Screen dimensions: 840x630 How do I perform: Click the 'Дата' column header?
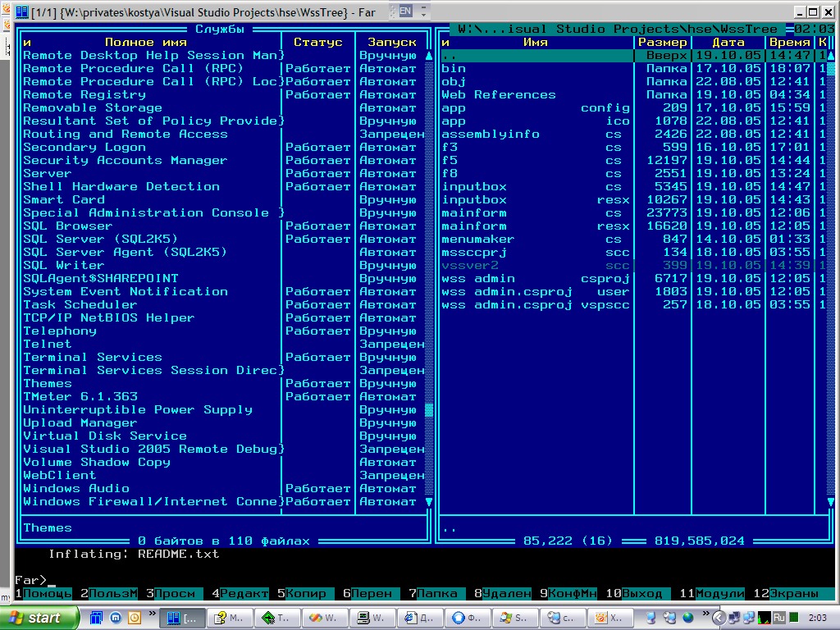pyautogui.click(x=728, y=42)
